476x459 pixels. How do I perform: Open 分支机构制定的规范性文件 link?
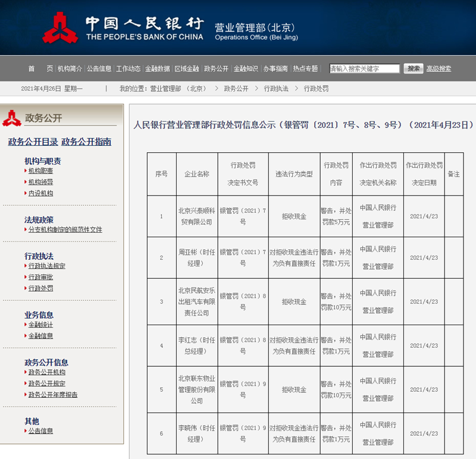[x=65, y=229]
